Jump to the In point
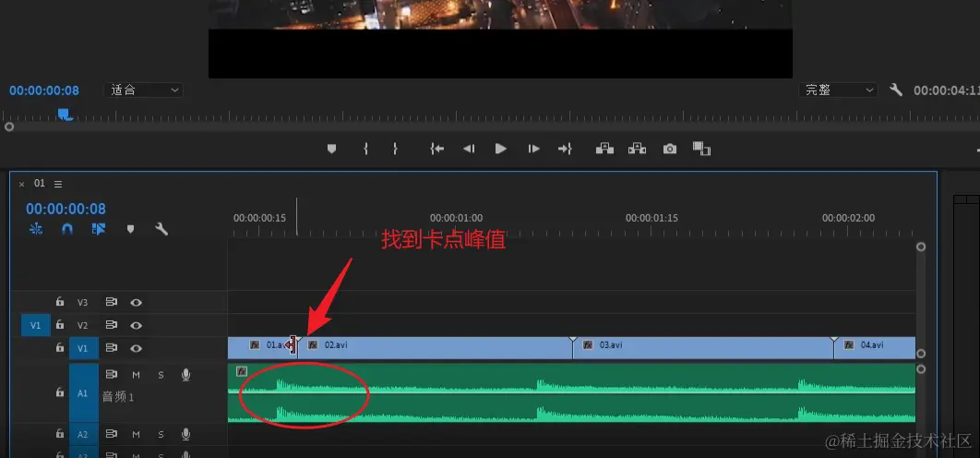 [x=436, y=149]
